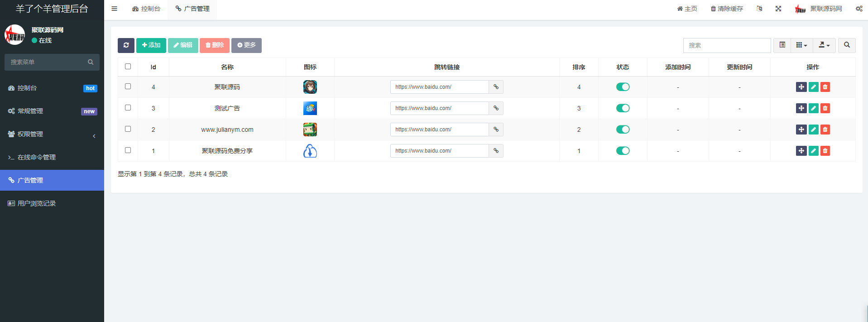Image resolution: width=868 pixels, height=322 pixels.
Task: Open link icon next to 聚联源码 URL field
Action: coord(496,87)
